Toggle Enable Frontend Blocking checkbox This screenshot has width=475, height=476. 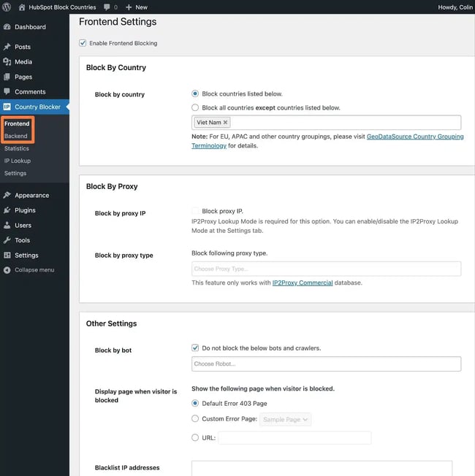tap(83, 43)
